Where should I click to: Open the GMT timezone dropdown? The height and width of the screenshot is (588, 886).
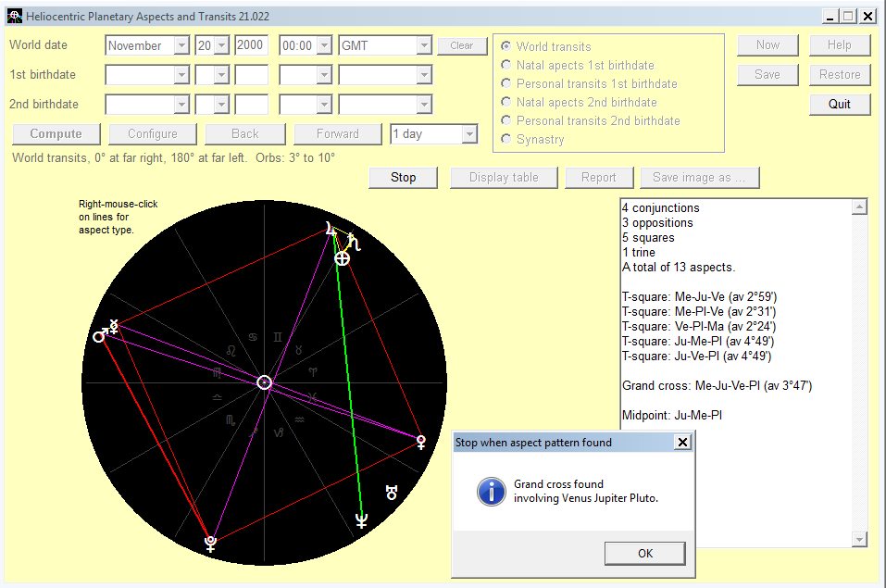[424, 45]
